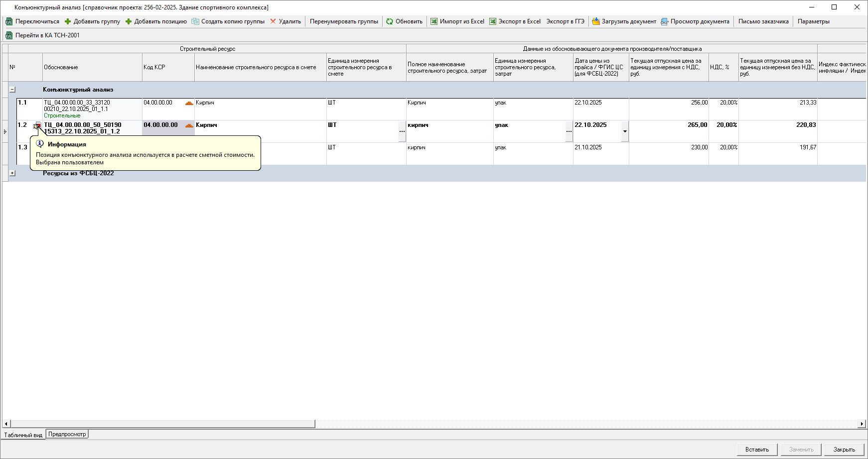Click the green plus Добавить группу icon
Viewport: 868px width, 459px height.
[x=68, y=21]
